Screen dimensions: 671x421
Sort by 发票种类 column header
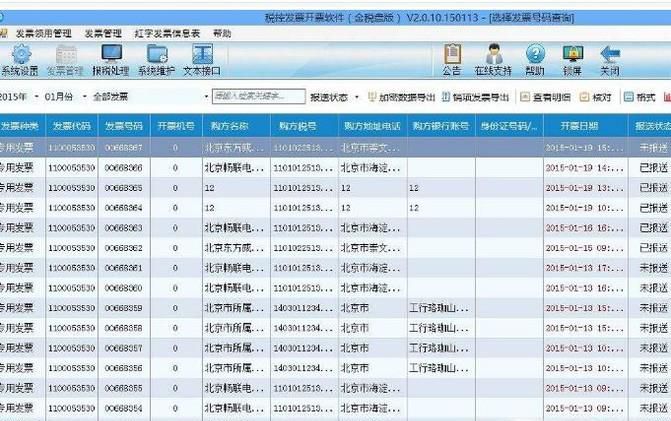20,126
